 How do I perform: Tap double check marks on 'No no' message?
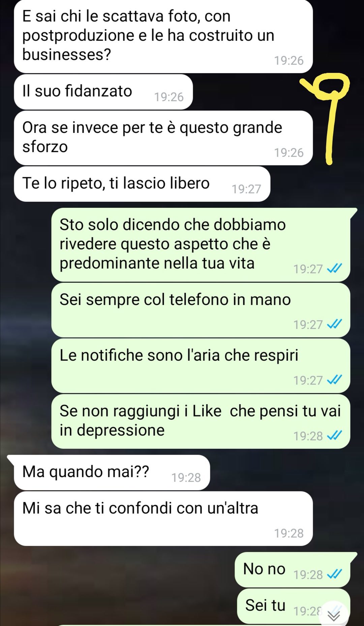(x=335, y=574)
